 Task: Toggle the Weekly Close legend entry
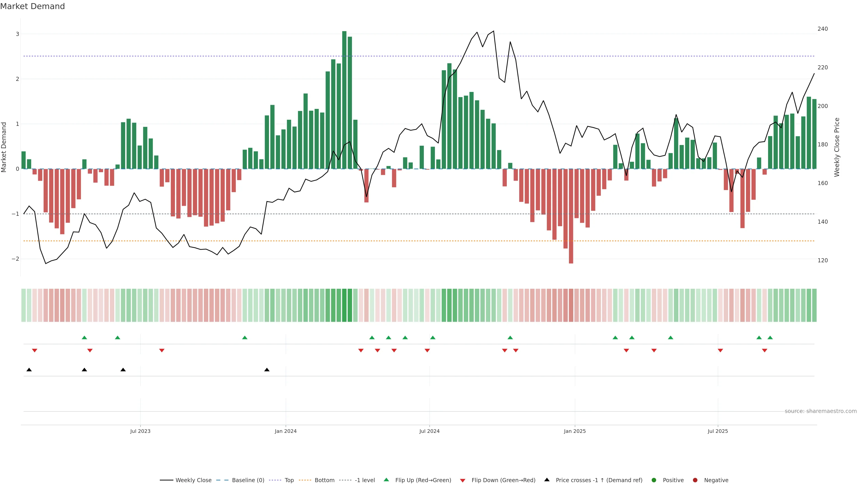(x=193, y=480)
